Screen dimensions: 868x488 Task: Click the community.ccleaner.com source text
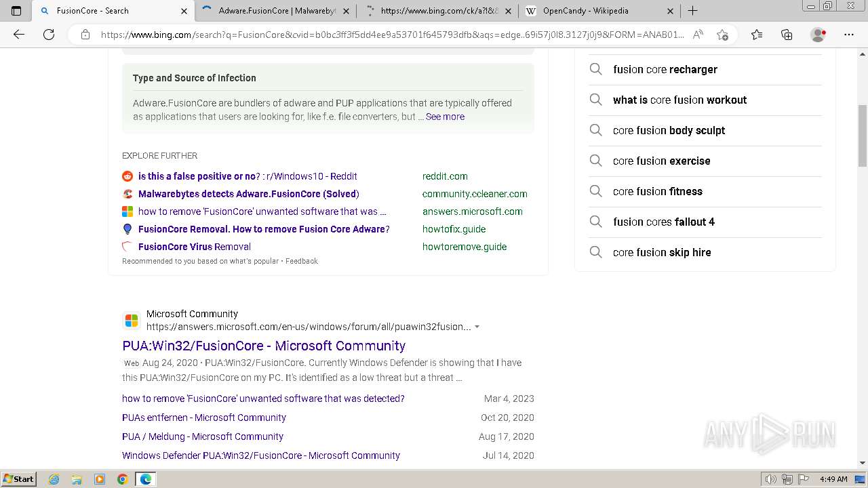click(475, 194)
